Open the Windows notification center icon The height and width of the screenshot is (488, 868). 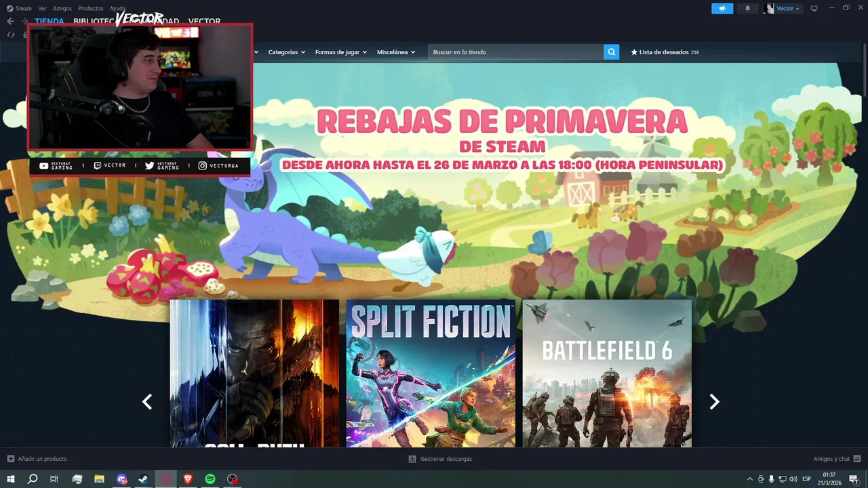coord(854,479)
